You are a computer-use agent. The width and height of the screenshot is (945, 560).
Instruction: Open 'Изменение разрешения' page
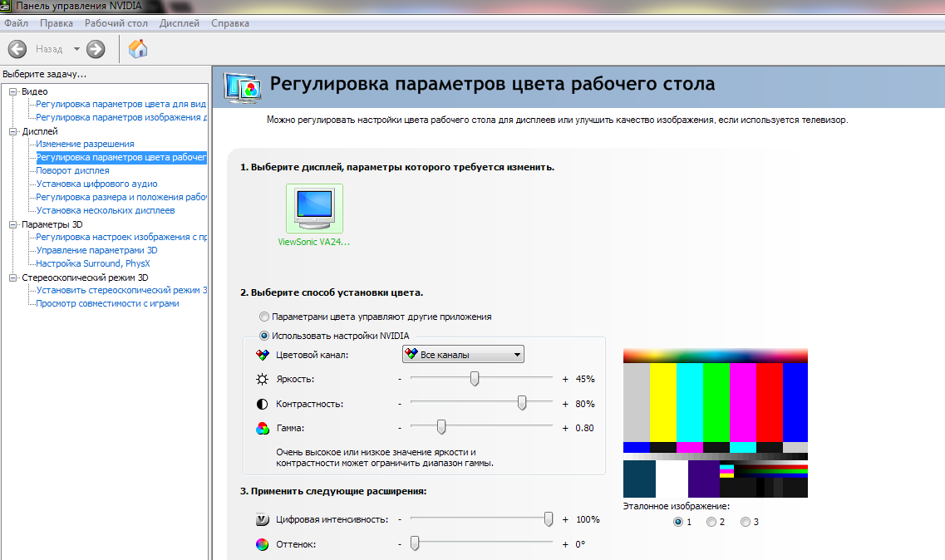pos(85,144)
